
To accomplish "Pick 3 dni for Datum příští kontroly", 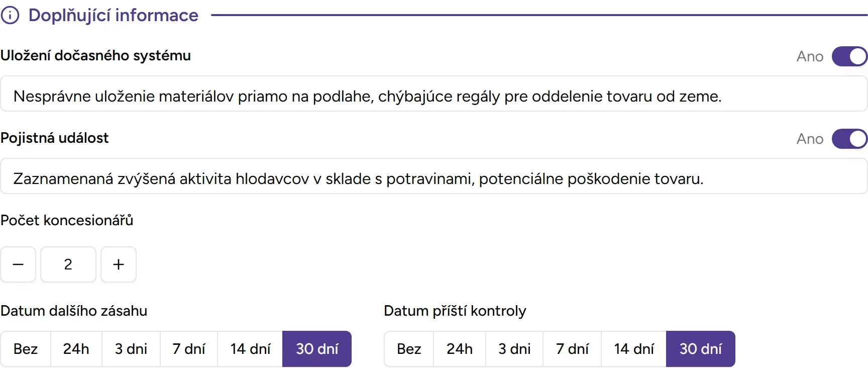I will [514, 349].
